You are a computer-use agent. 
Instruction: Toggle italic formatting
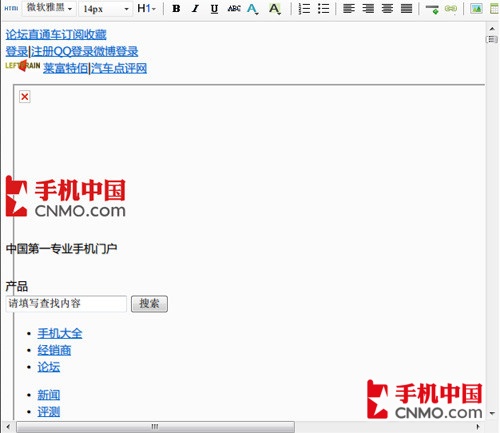[x=195, y=9]
